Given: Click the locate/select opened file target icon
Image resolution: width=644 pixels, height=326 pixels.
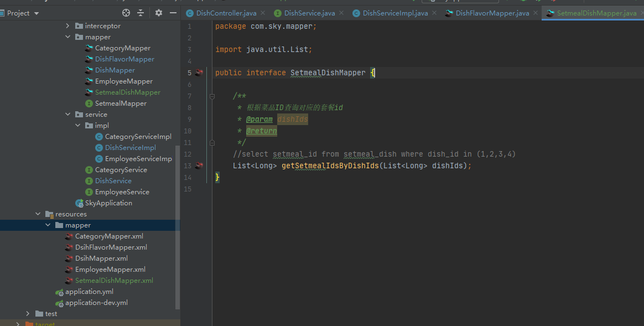Looking at the screenshot, I should [126, 13].
